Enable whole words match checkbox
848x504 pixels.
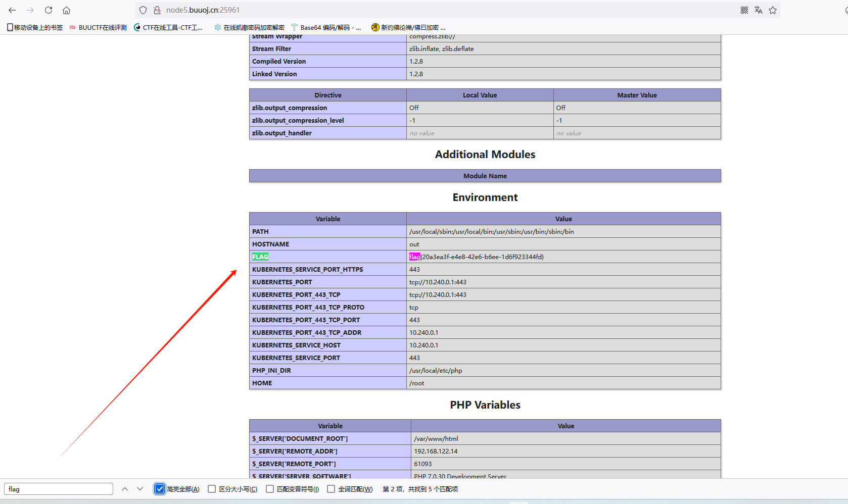point(331,489)
